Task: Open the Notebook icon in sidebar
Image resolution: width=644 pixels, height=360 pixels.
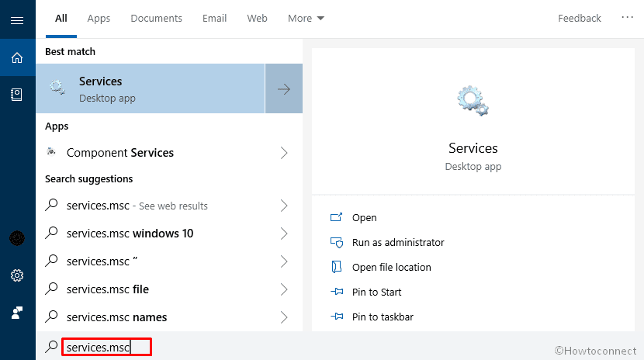Action: click(16, 95)
